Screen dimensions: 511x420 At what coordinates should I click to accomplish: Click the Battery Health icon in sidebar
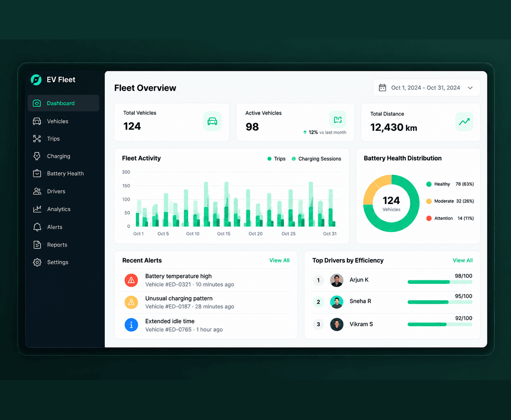(x=37, y=174)
